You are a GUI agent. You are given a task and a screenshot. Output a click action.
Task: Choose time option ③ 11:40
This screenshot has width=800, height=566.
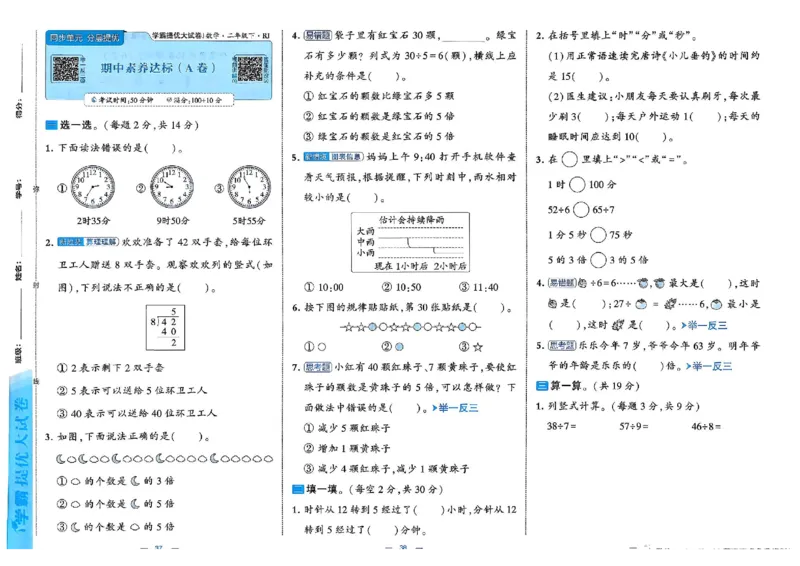point(479,287)
